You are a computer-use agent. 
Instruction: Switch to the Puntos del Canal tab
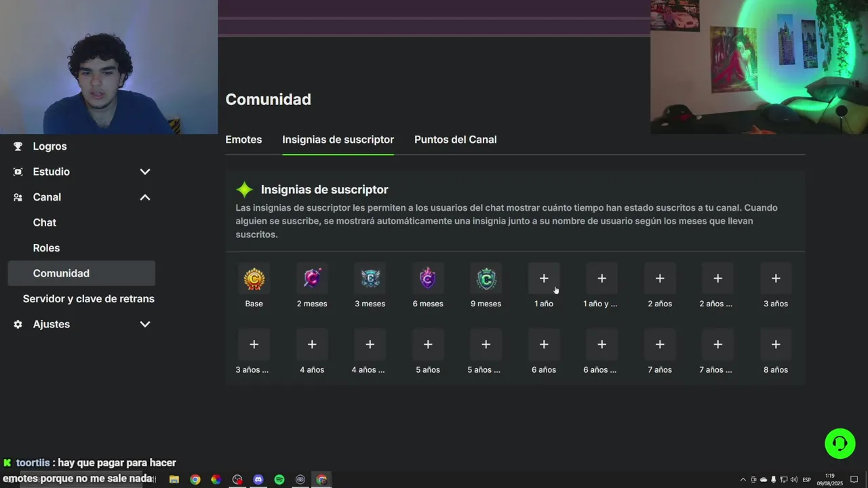[456, 140]
